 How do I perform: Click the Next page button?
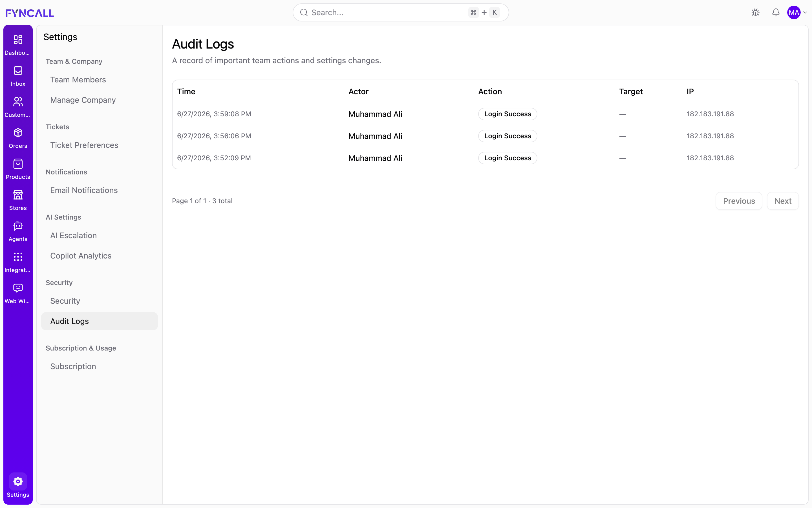(x=783, y=201)
